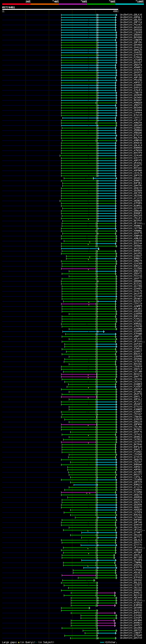Select the UniRef100_B7FF75 label

pyautogui.click(x=131, y=567)
